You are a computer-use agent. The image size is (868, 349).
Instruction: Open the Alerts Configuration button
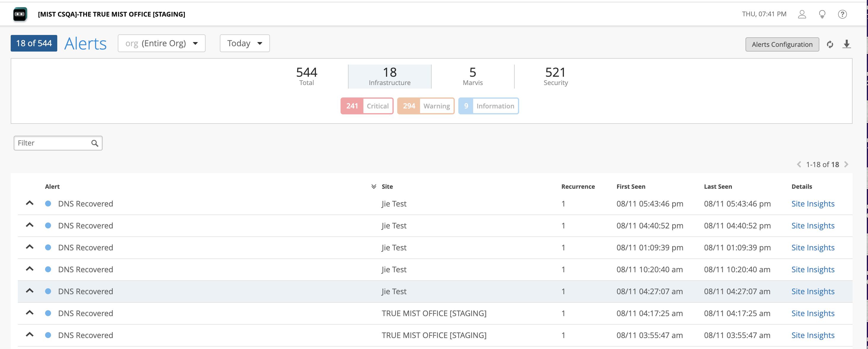coord(782,44)
